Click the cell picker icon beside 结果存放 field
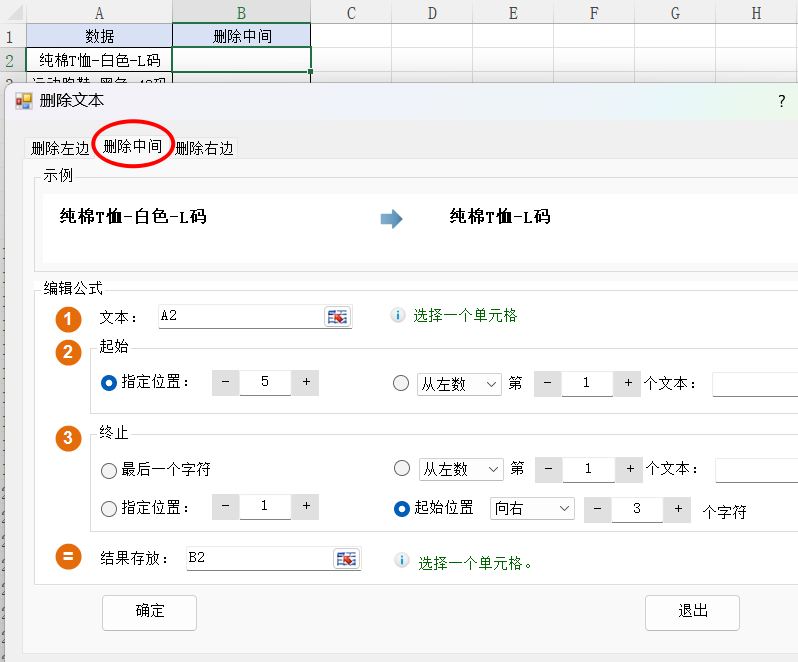 [x=346, y=559]
